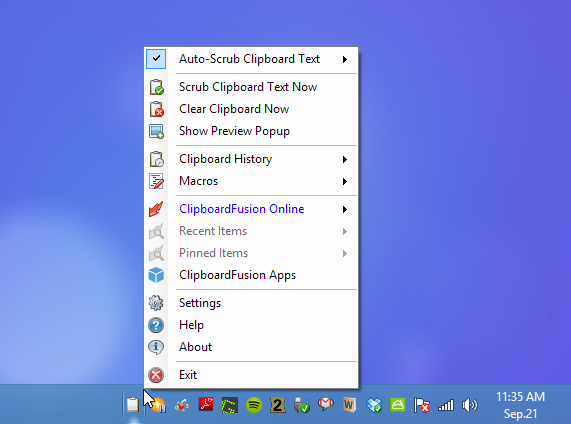Choose Scrub Clipboard Text Now
The height and width of the screenshot is (424, 571).
pos(248,87)
